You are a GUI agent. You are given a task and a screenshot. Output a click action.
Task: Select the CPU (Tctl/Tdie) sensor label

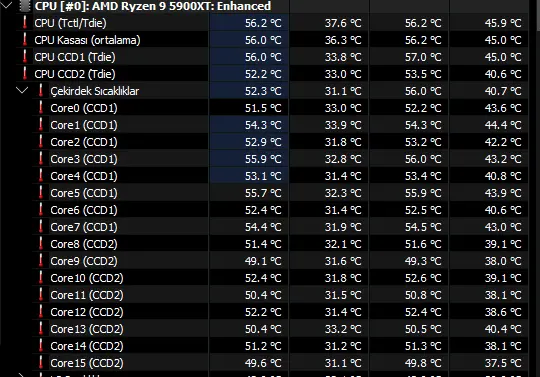click(x=70, y=23)
